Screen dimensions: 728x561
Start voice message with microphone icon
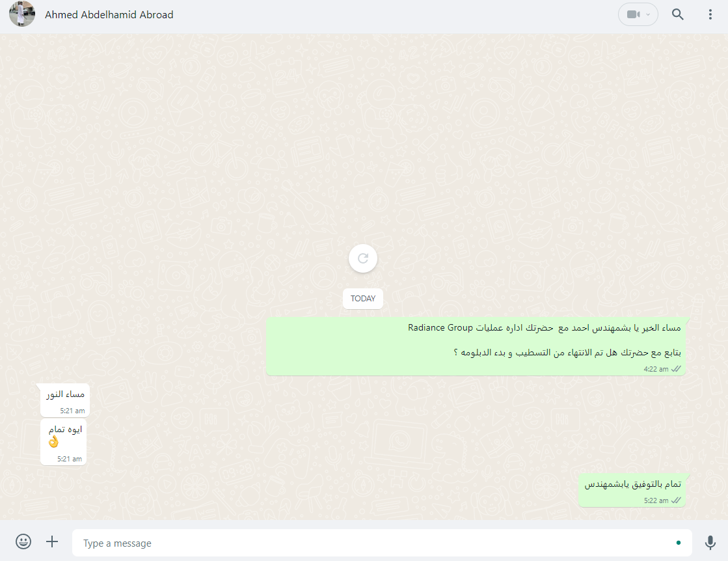point(710,542)
